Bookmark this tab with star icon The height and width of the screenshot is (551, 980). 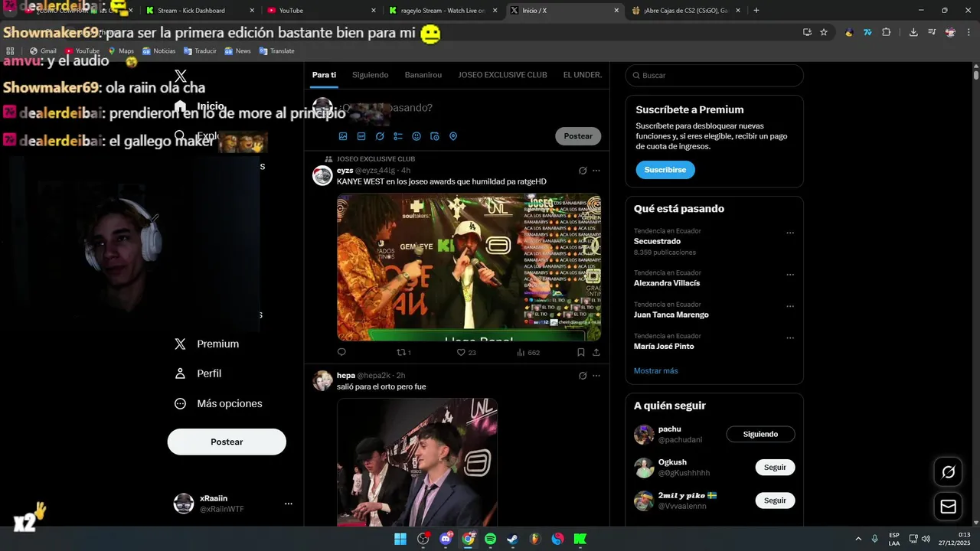[824, 32]
